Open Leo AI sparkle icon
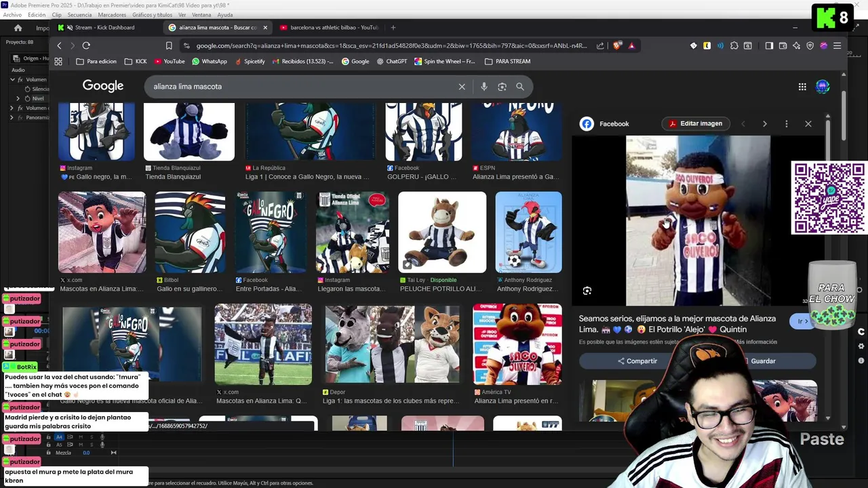 [x=796, y=45]
